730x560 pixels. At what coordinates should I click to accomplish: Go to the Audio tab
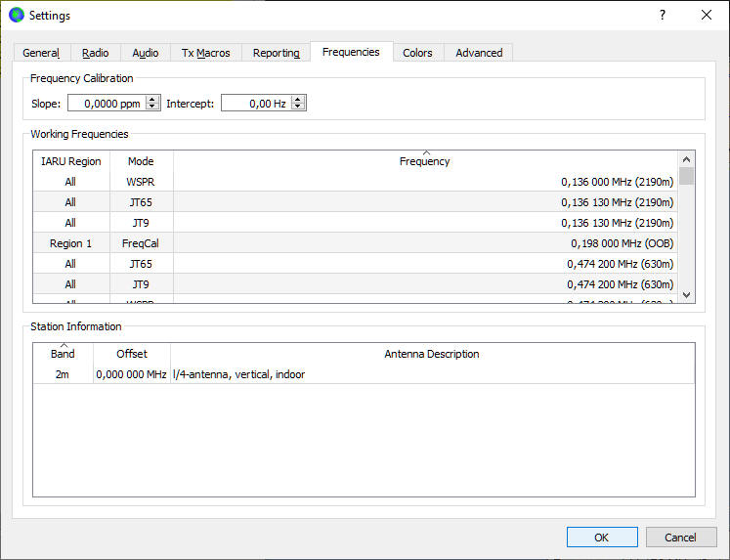click(146, 53)
